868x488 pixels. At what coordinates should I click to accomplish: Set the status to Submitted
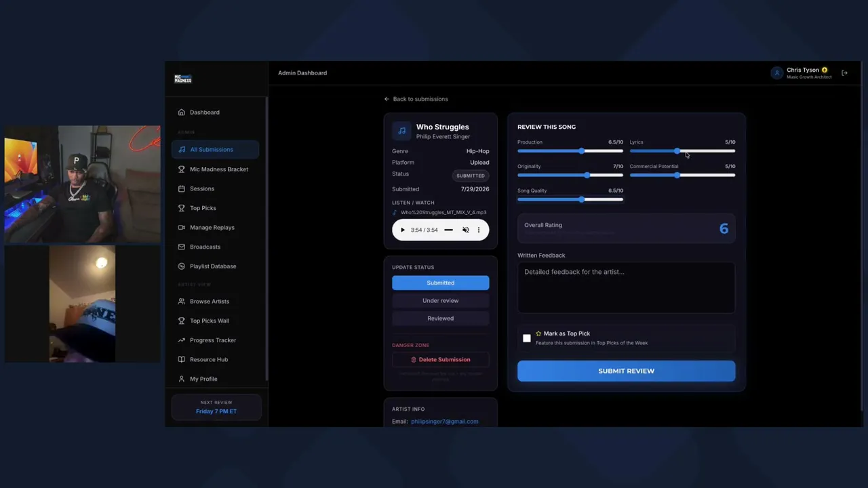(441, 283)
